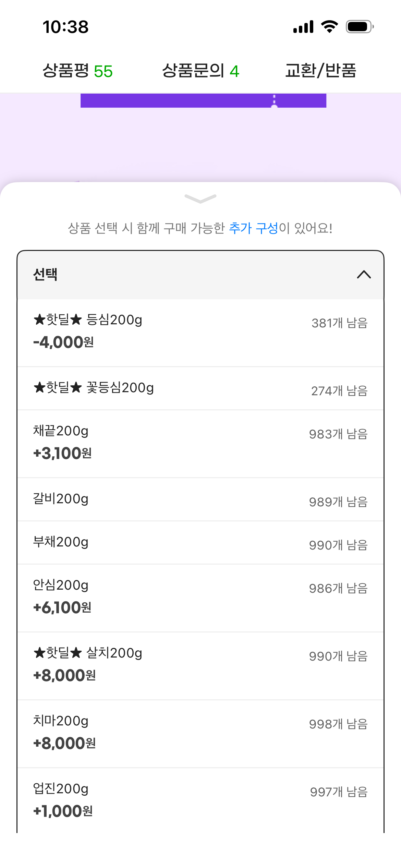Image resolution: width=401 pixels, height=868 pixels.
Task: Choose 안심200g +6,100원 option
Action: 200,598
